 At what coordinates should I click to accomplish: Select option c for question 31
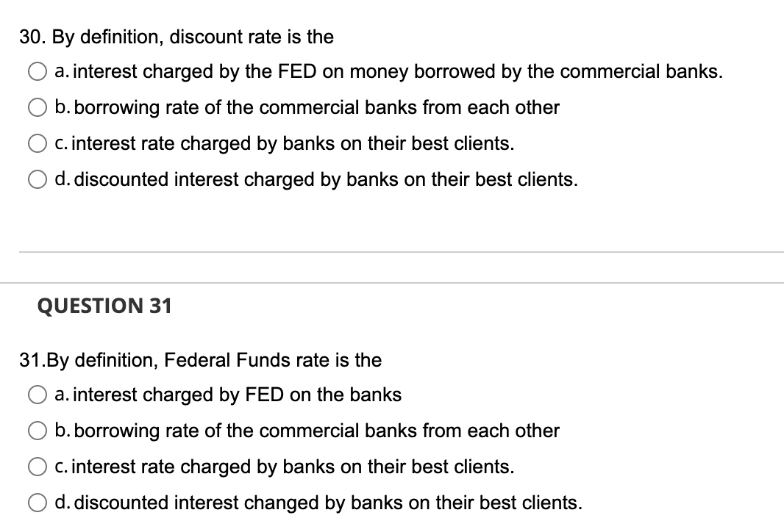pyautogui.click(x=38, y=467)
